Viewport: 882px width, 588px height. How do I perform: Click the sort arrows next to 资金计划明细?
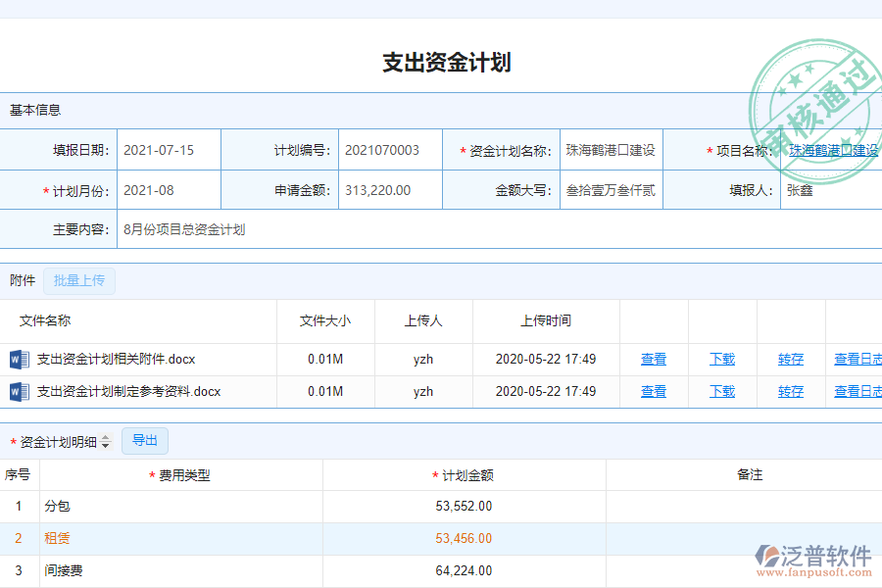click(106, 441)
